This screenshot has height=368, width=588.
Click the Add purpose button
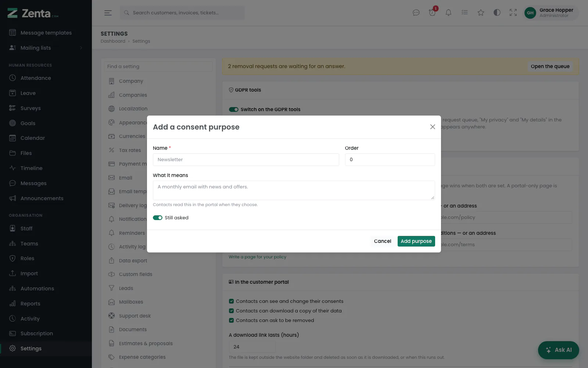point(416,241)
